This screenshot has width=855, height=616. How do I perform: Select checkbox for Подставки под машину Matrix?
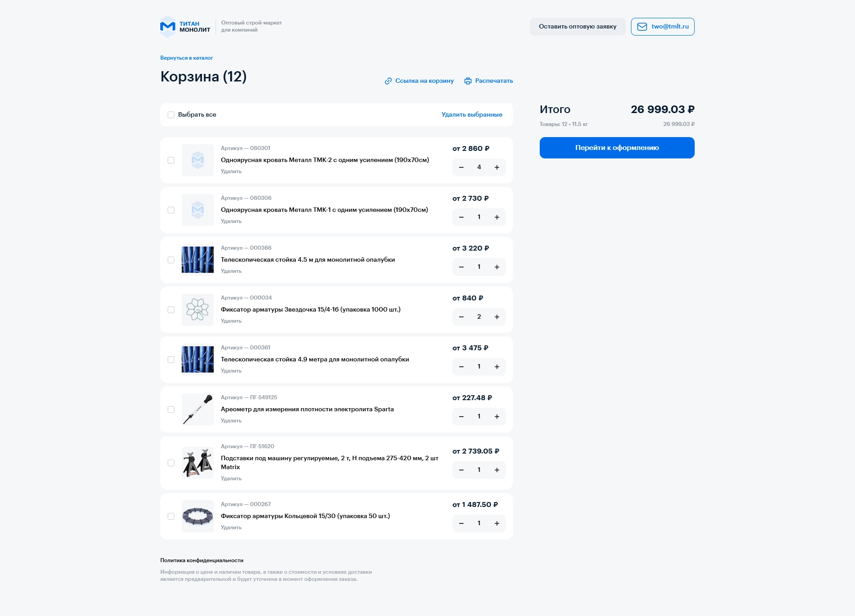pos(171,463)
